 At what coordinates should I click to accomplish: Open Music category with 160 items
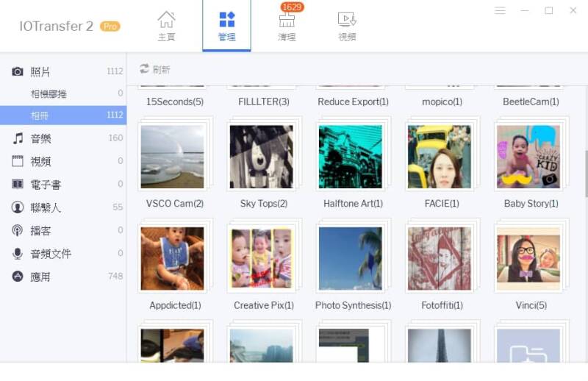coord(63,138)
